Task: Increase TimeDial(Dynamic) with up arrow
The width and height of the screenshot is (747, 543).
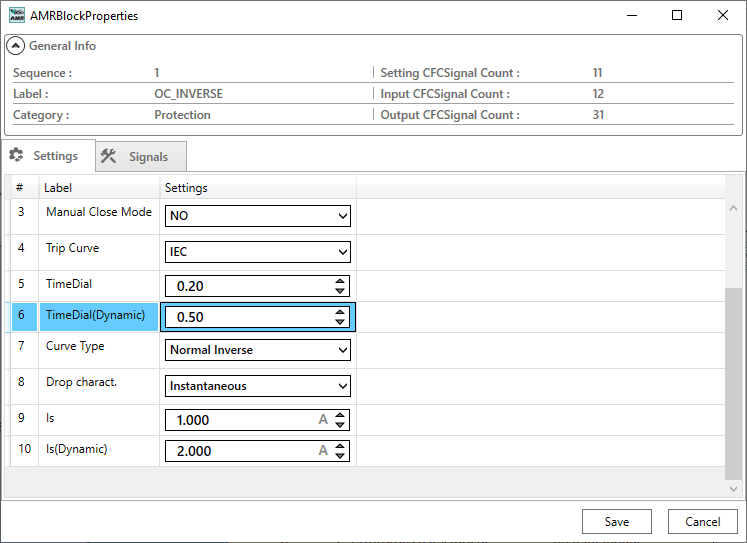Action: [341, 312]
